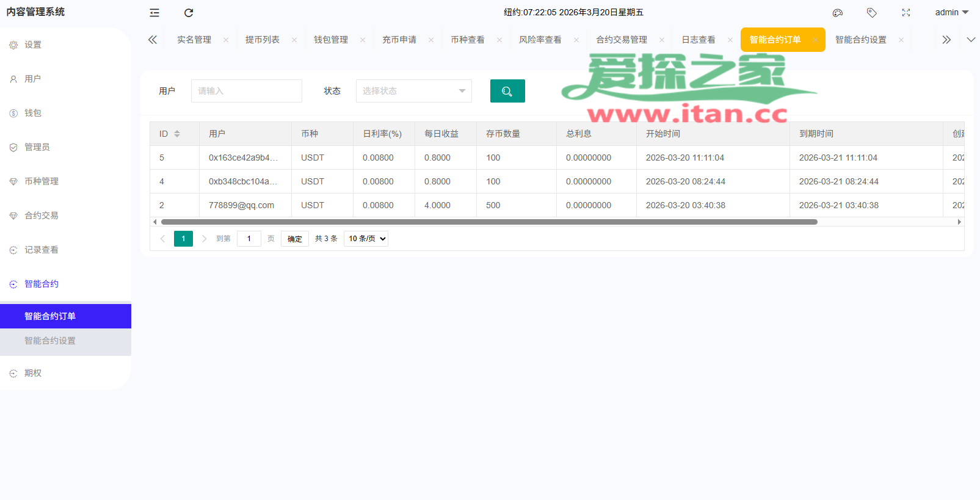The image size is (980, 500).
Task: Open the theme palette icon
Action: pos(838,13)
